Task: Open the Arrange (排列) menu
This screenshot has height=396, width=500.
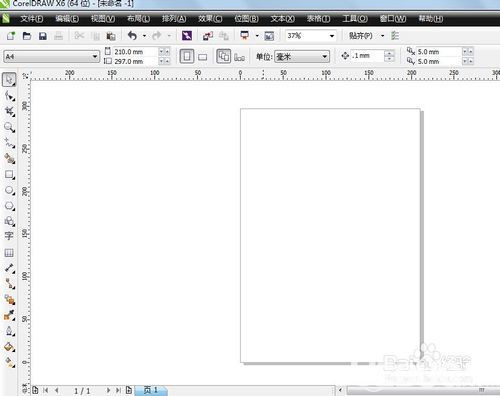Action: 174,19
